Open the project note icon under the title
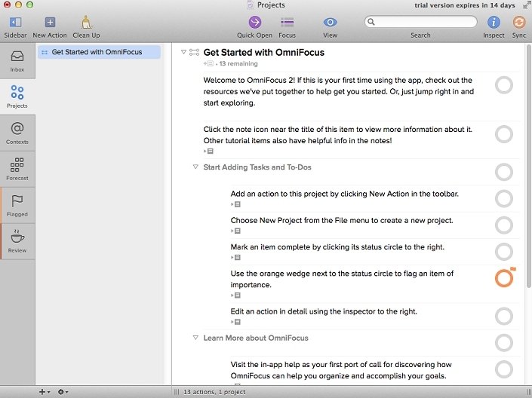Image resolution: width=532 pixels, height=398 pixels. (209, 63)
